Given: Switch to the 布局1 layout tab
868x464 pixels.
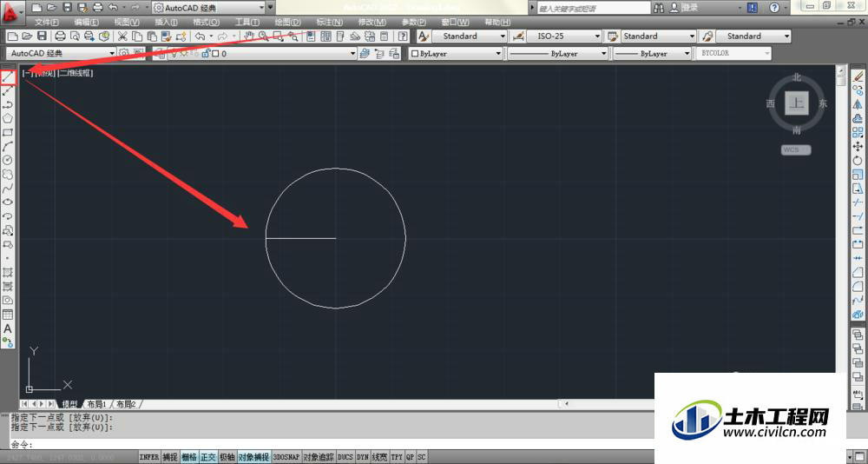Looking at the screenshot, I should [x=96, y=405].
